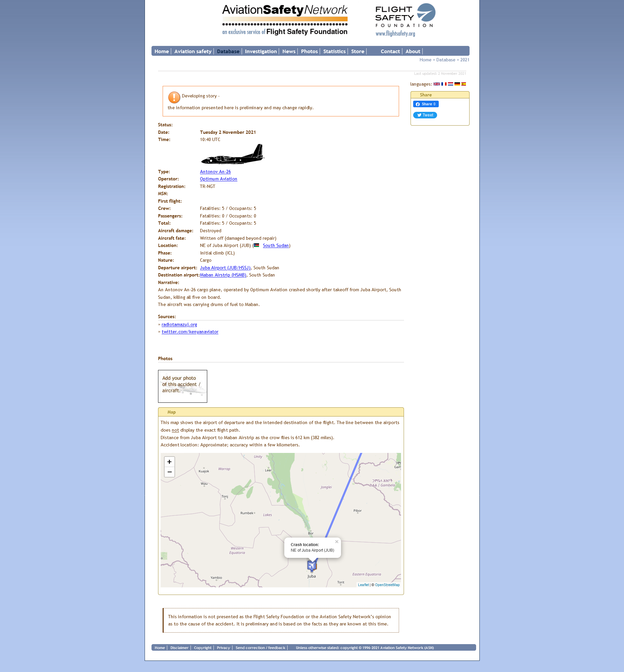Click the Aircraft damage value Destroyed
This screenshot has height=672, width=624.
[211, 231]
